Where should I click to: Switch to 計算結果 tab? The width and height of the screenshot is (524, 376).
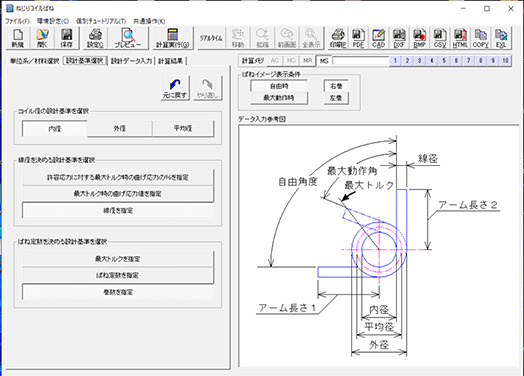(171, 61)
